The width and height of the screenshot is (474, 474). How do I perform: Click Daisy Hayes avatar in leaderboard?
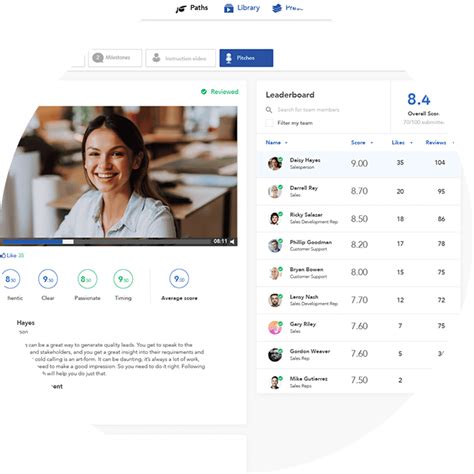coord(275,163)
